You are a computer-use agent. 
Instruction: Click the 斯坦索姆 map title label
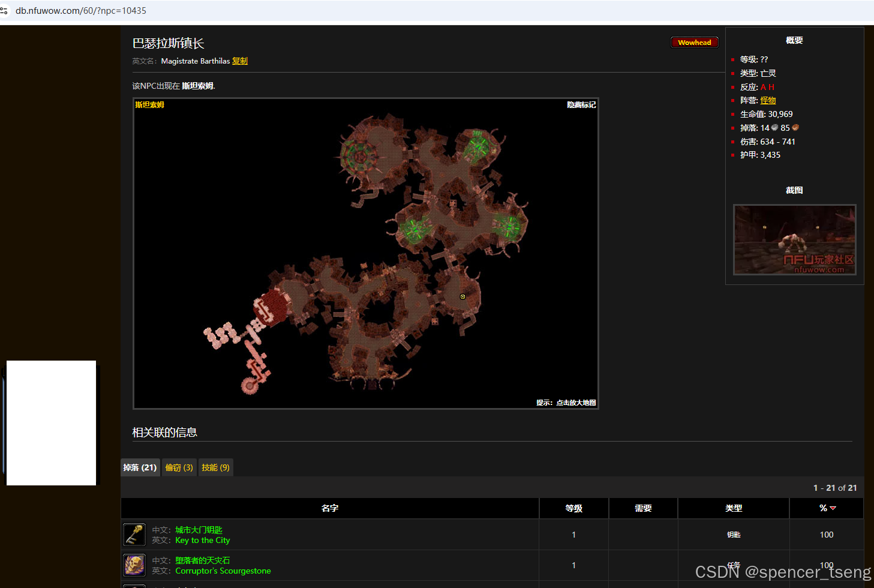coord(149,104)
